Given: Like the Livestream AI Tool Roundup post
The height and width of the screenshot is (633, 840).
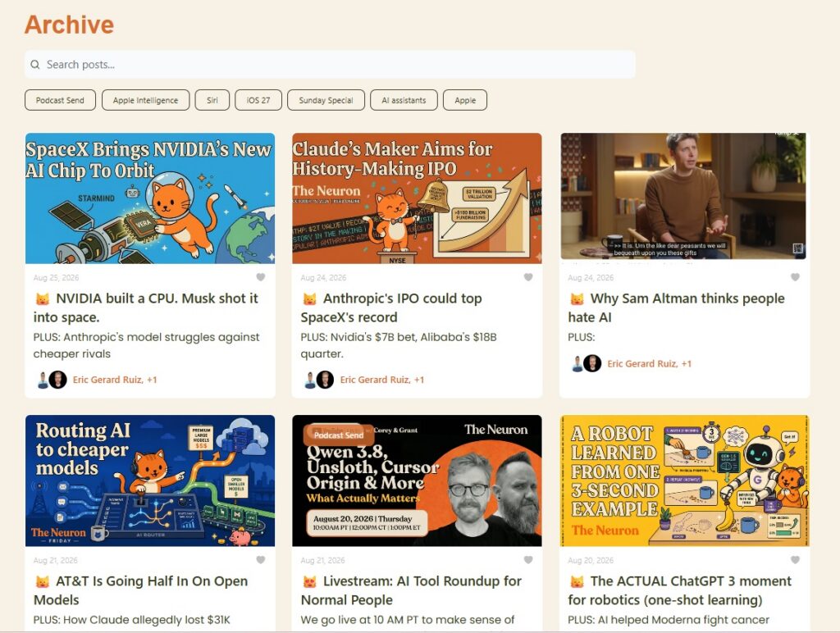Looking at the screenshot, I should click(527, 560).
